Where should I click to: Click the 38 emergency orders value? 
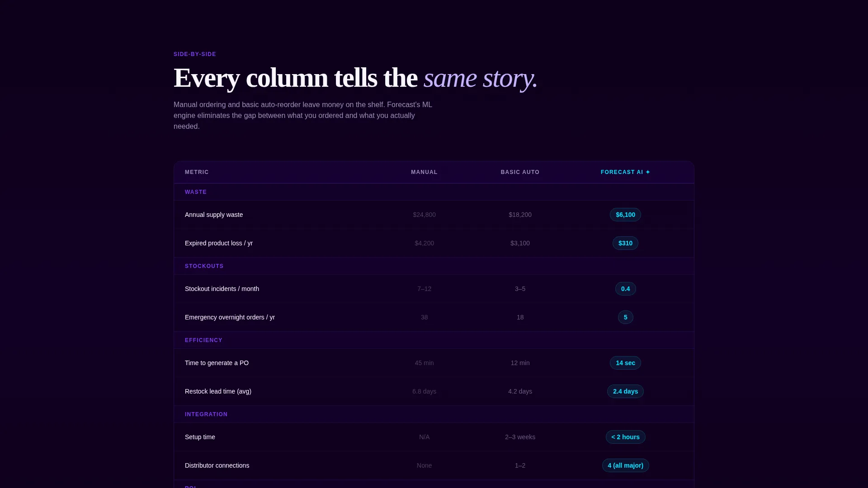coord(424,317)
